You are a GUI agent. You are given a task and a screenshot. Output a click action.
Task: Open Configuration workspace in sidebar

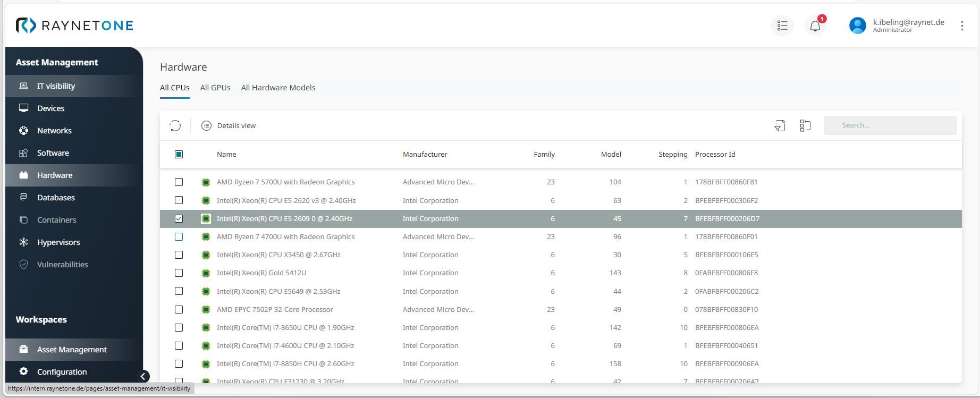(x=62, y=372)
